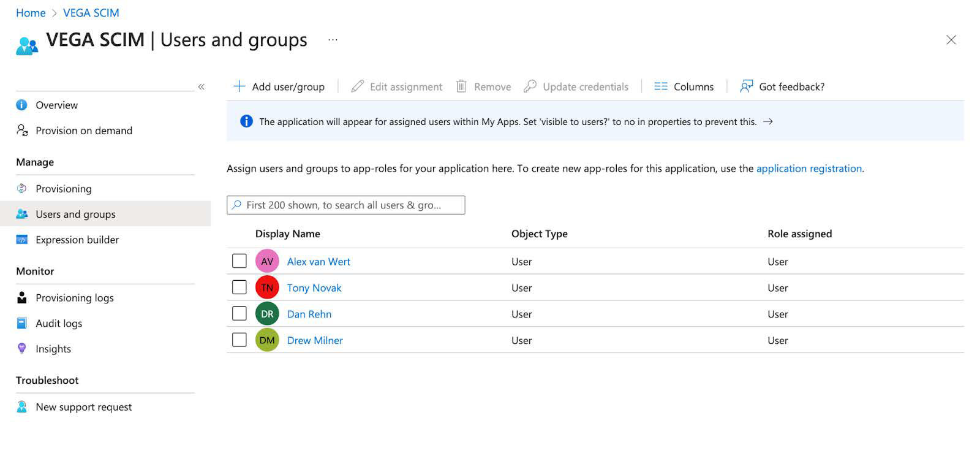Screen dimensions: 980x461
Task: Go to Home breadcrumb
Action: (x=31, y=13)
